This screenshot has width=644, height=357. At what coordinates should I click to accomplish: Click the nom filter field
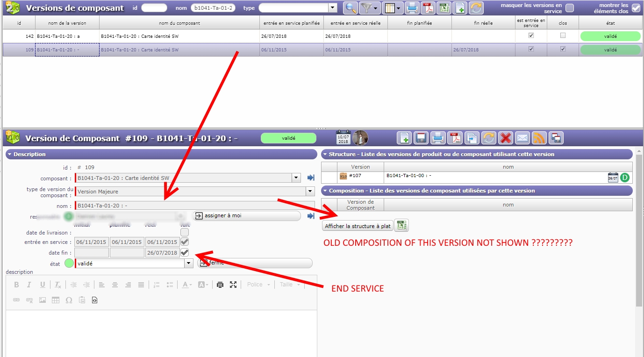pos(214,8)
